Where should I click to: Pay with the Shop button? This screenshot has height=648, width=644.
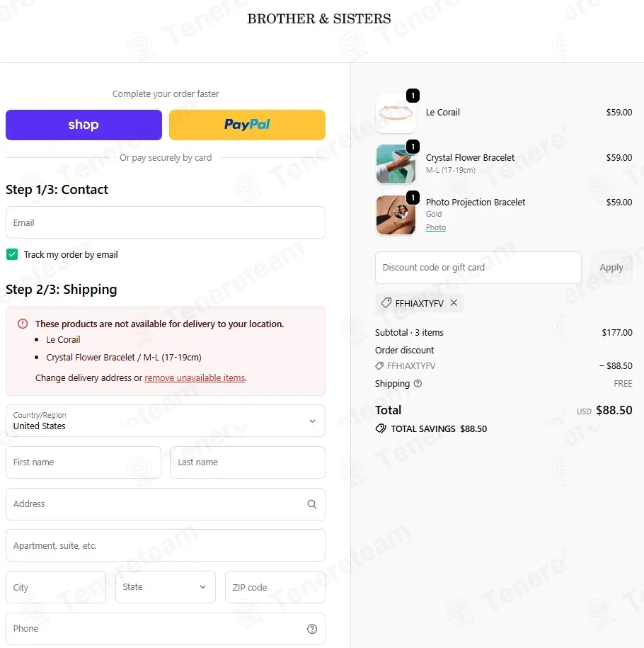pyautogui.click(x=84, y=125)
